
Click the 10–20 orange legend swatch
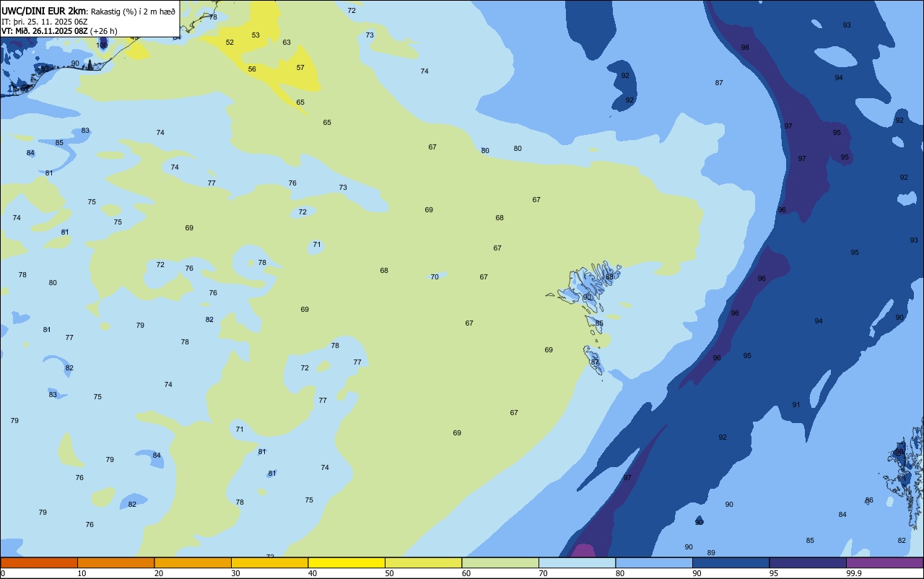[x=115, y=562]
